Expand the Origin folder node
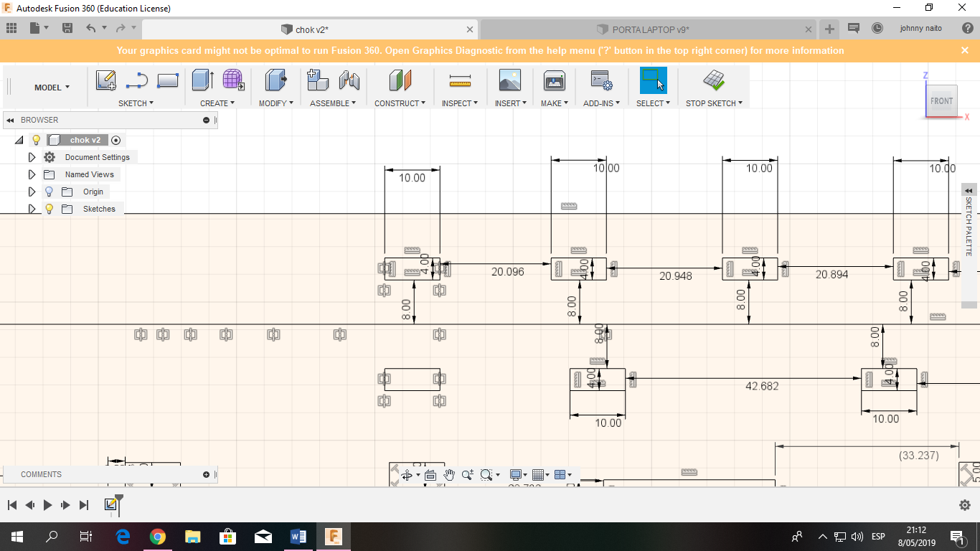 32,192
